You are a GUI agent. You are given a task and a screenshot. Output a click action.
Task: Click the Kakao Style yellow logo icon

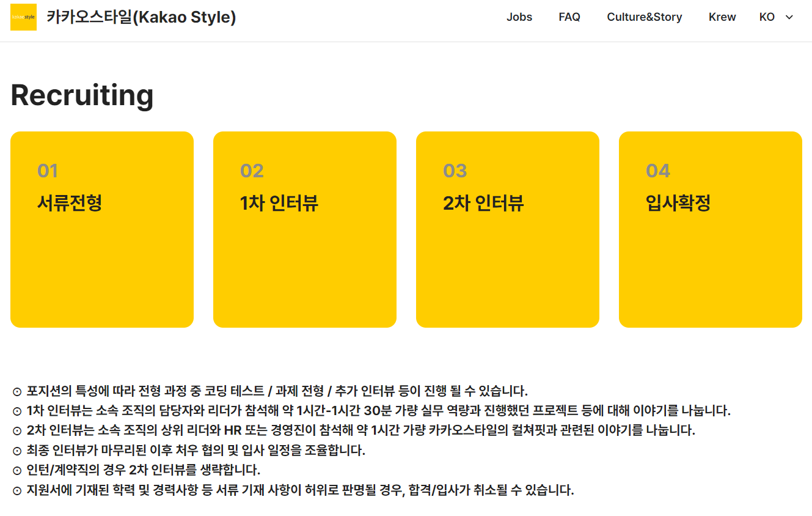coord(23,17)
